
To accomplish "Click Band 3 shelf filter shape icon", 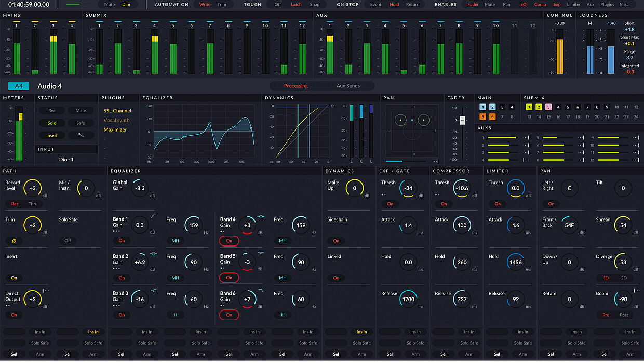I will pyautogui.click(x=154, y=290).
